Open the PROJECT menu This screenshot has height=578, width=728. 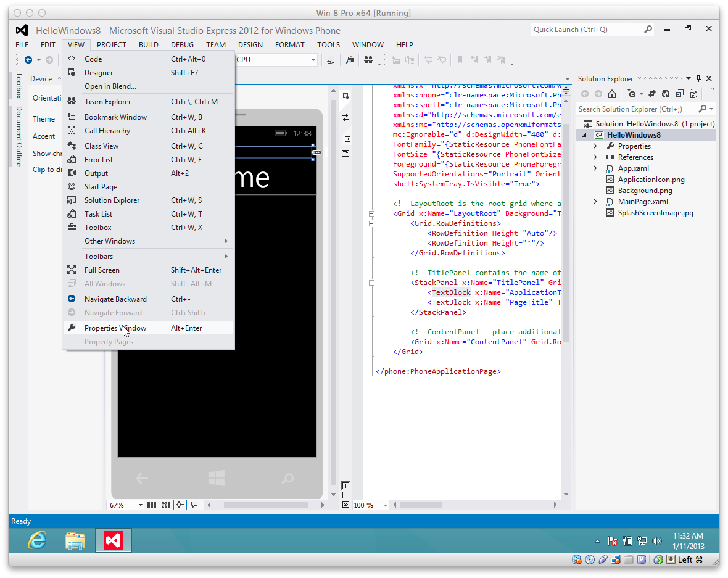click(112, 44)
